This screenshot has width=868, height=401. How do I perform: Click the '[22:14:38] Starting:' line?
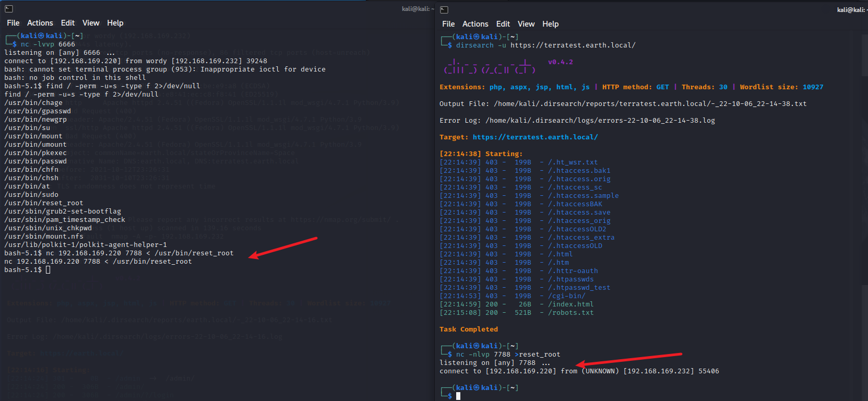[x=481, y=154]
